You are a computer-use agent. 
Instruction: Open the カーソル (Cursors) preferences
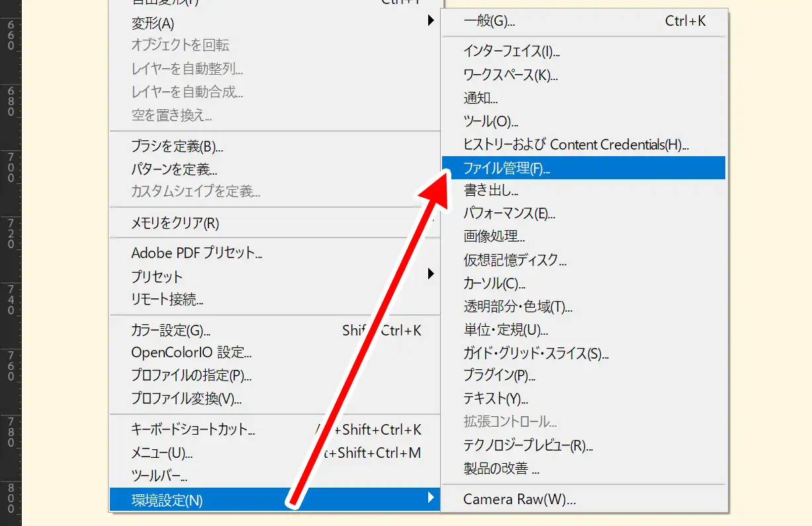tap(493, 283)
